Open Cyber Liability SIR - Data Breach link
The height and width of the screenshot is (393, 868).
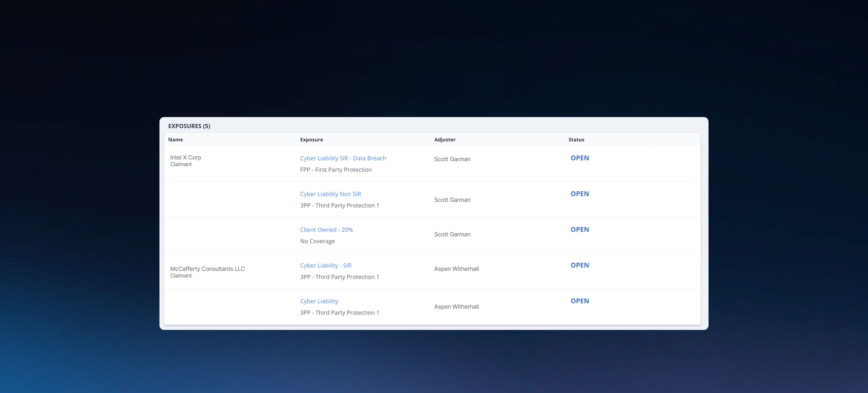click(x=343, y=158)
